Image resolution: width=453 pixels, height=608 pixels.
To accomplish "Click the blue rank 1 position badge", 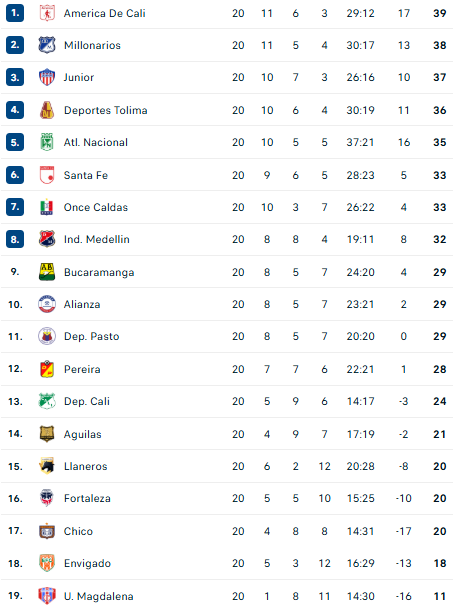I will pyautogui.click(x=15, y=13).
